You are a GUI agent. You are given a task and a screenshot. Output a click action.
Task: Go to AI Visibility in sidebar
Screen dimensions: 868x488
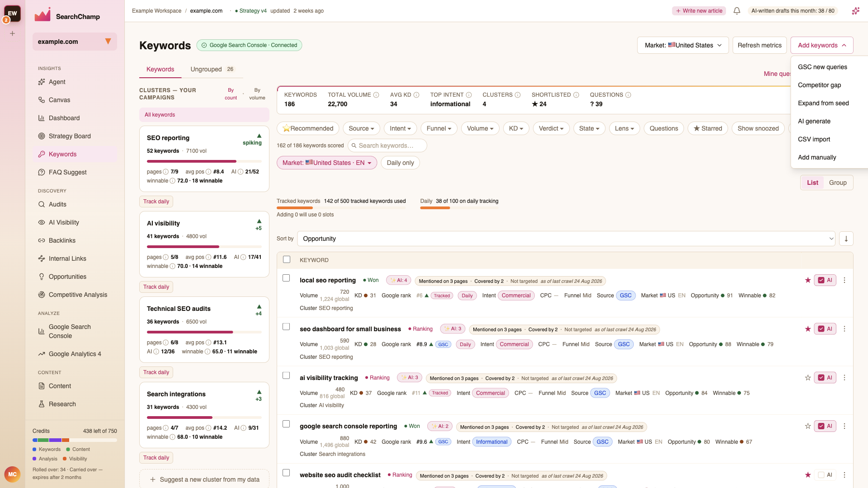tap(75, 222)
